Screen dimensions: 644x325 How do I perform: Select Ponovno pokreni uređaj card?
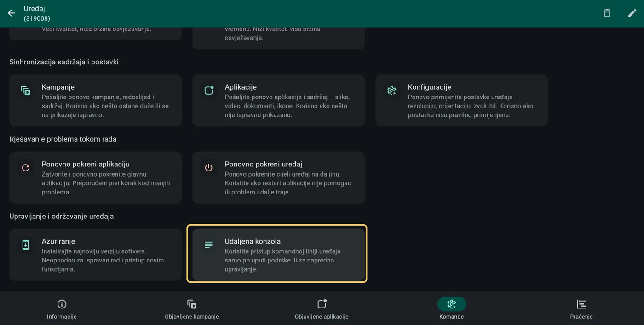click(279, 177)
